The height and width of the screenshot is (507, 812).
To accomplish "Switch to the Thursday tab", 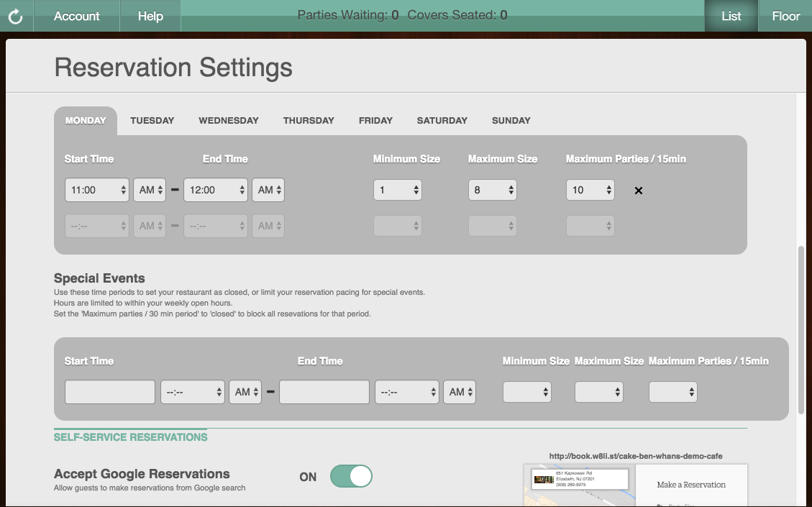I will point(309,121).
